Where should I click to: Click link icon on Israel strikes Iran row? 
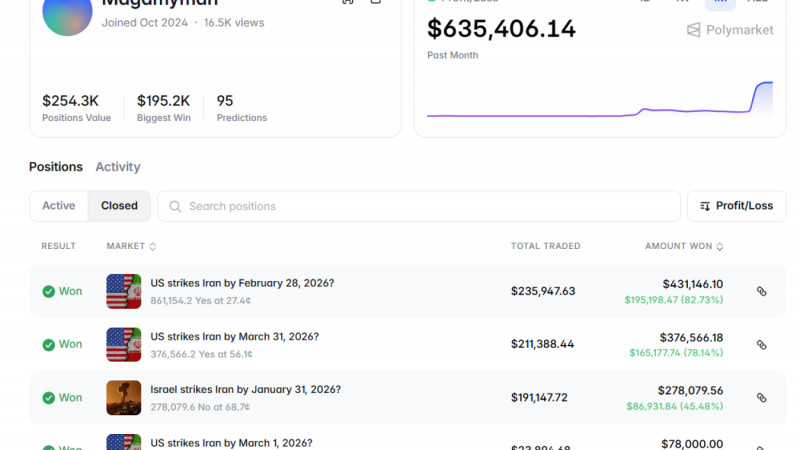coord(761,397)
